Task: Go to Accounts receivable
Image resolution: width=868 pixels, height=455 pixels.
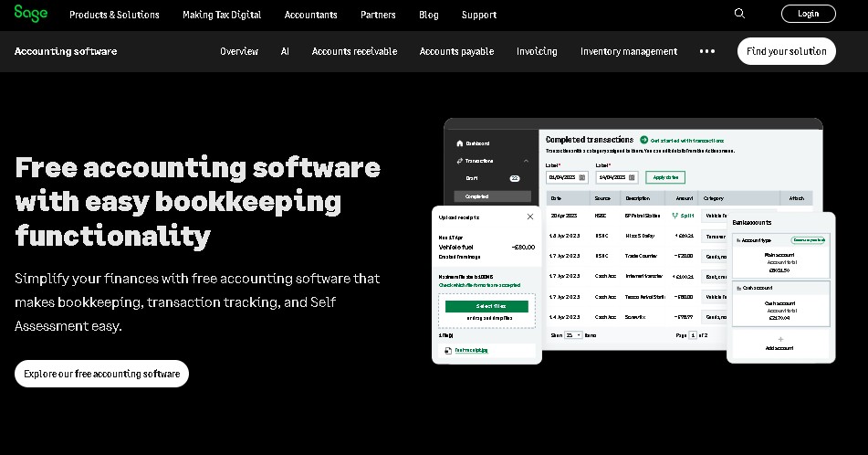Action: [x=354, y=51]
